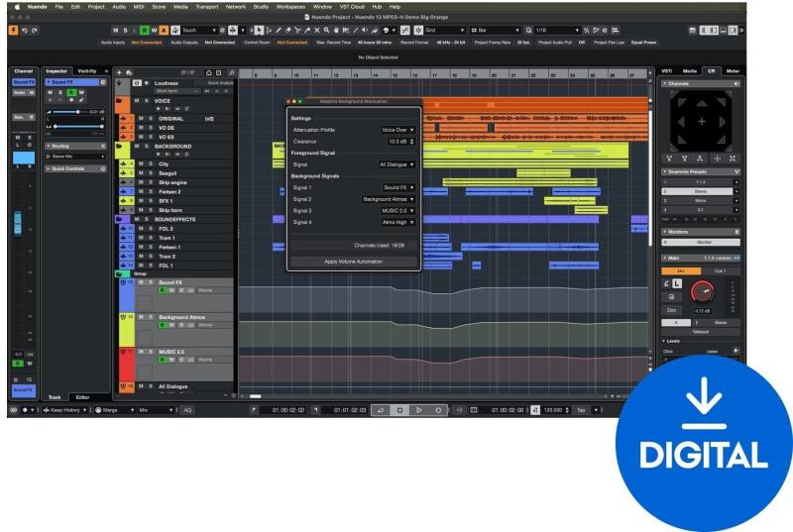The height and width of the screenshot is (532, 793).
Task: Switch to the VSTi tab
Action: pyautogui.click(x=667, y=71)
